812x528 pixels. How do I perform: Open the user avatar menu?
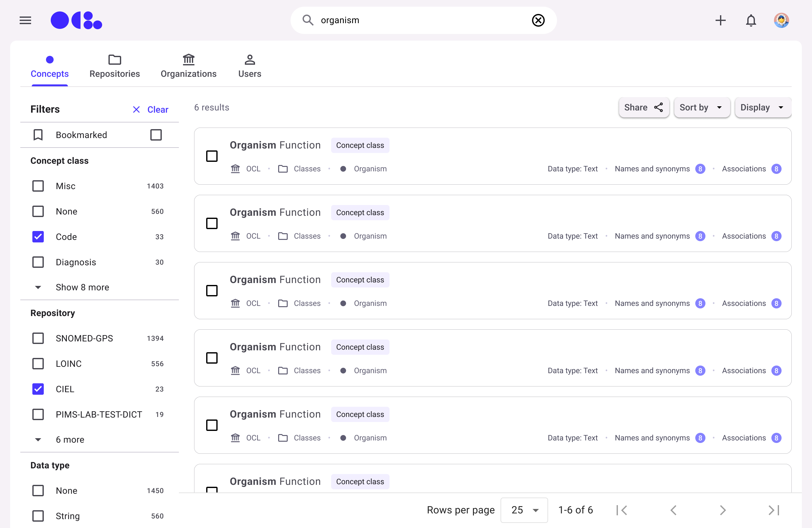[x=781, y=21]
